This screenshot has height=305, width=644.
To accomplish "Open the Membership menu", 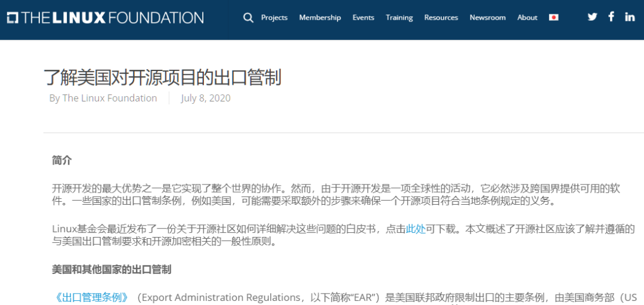I will click(x=320, y=18).
